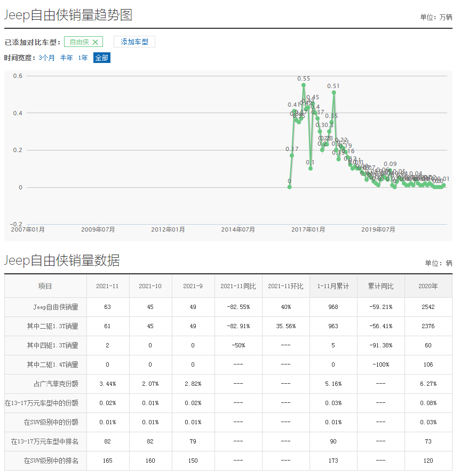Click the -56.41% cell
Image resolution: width=460 pixels, height=476 pixels.
click(380, 326)
